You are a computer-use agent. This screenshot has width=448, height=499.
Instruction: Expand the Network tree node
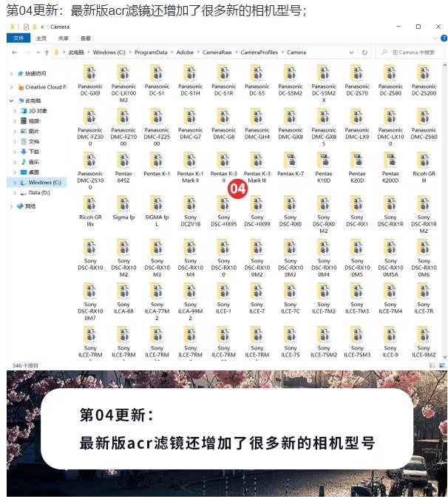coord(11,206)
